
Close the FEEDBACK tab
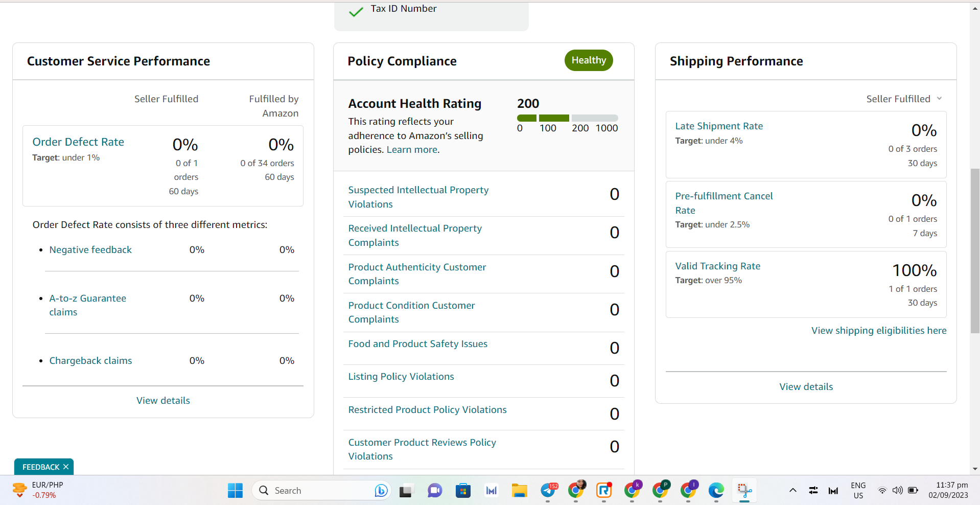click(66, 467)
